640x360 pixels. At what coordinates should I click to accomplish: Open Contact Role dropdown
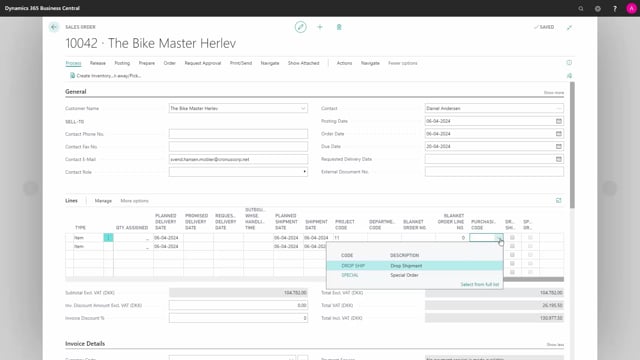coord(304,172)
